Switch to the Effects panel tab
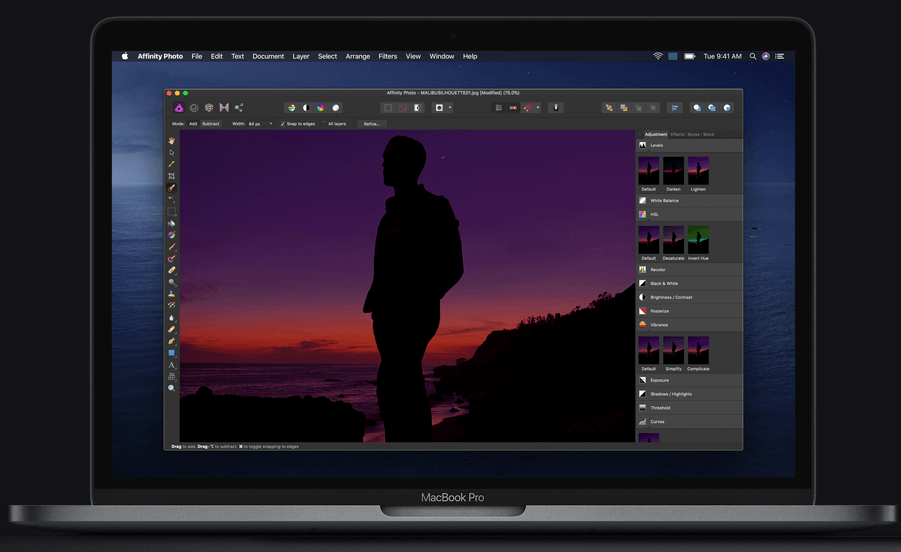Image resolution: width=901 pixels, height=552 pixels. tap(677, 134)
